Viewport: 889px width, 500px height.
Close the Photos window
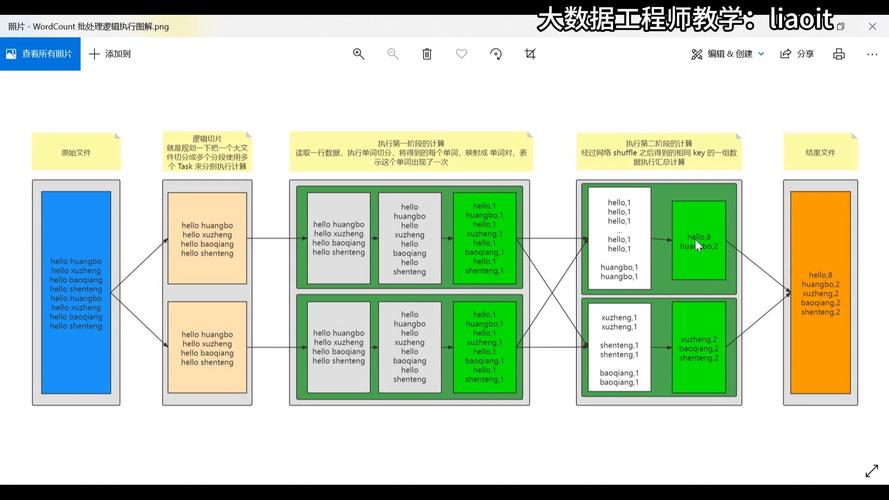(x=872, y=26)
